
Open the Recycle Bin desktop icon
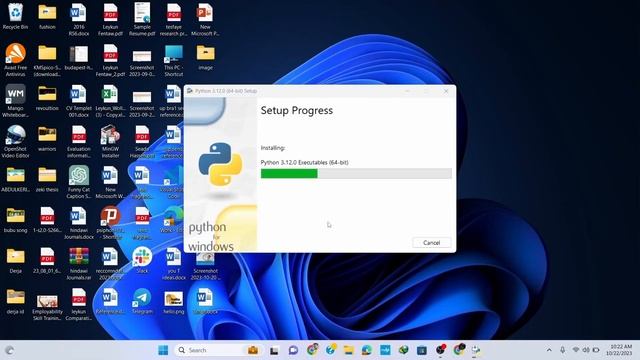(16, 17)
